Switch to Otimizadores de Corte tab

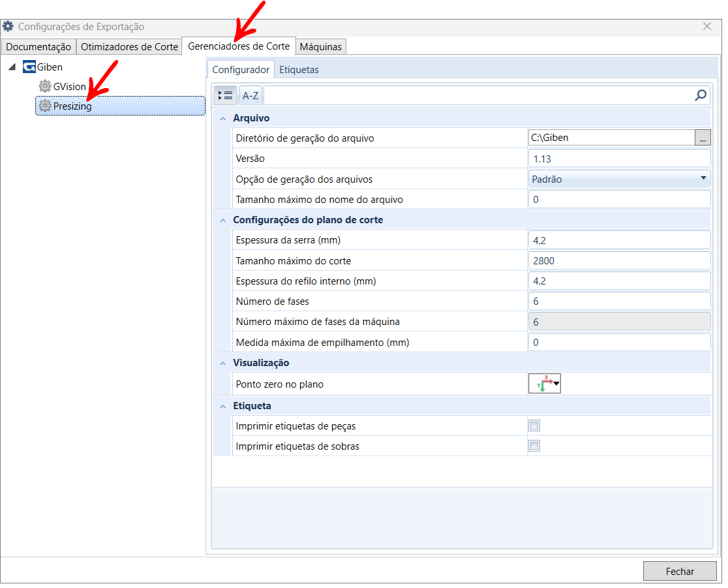point(129,47)
